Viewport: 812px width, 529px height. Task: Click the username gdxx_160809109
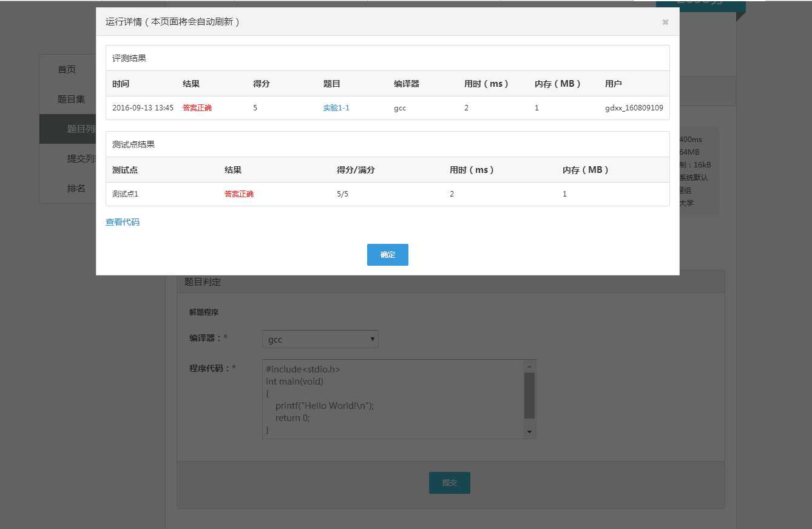pos(634,107)
